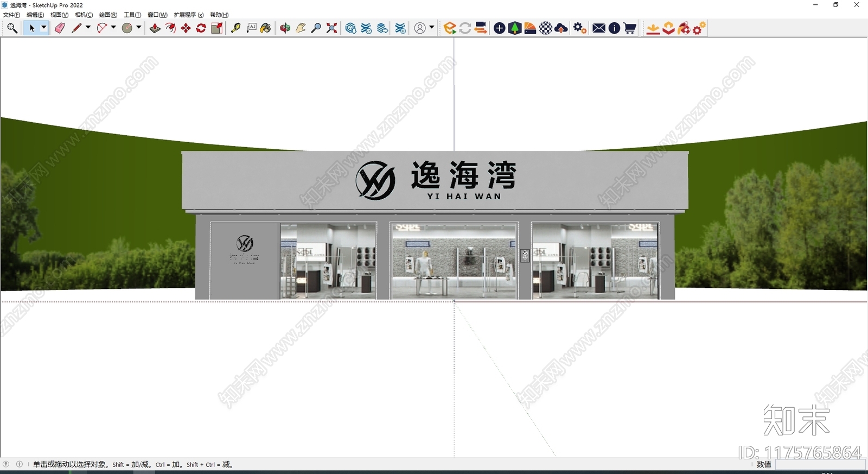Select the arrow Select tool
The height and width of the screenshot is (474, 868).
pos(31,28)
